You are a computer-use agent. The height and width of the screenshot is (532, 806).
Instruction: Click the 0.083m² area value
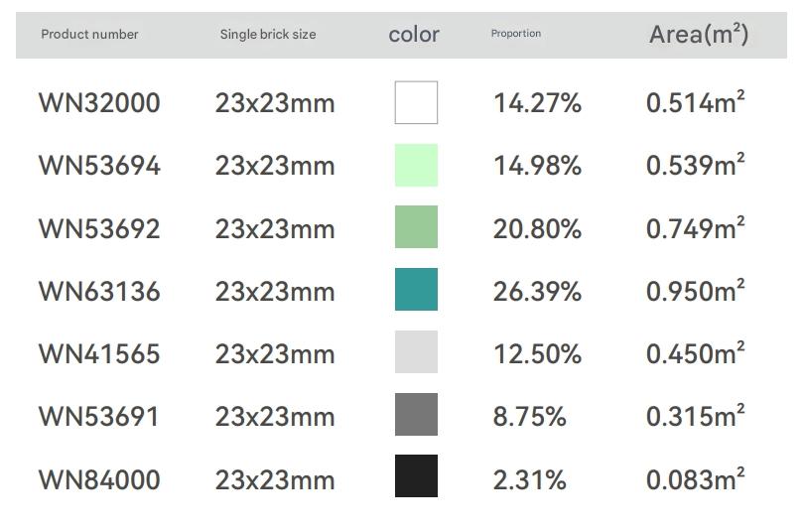(695, 478)
